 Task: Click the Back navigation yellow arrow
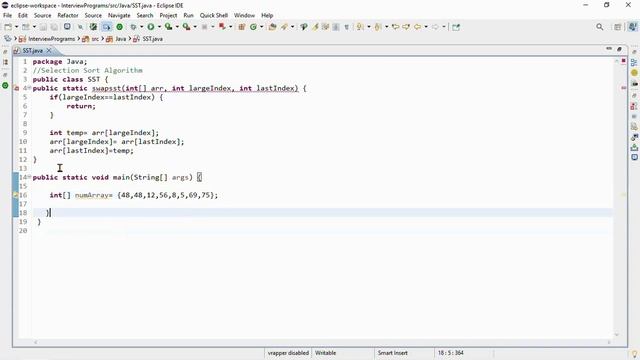click(x=417, y=27)
